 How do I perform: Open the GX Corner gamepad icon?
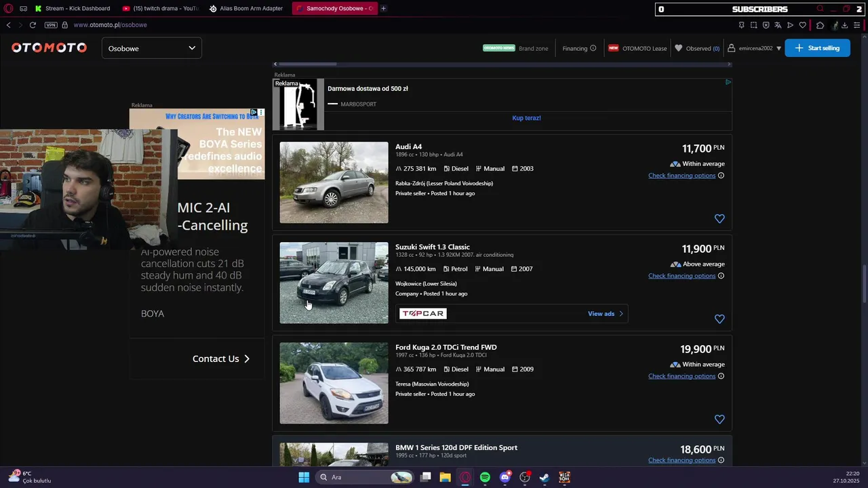[x=24, y=9]
